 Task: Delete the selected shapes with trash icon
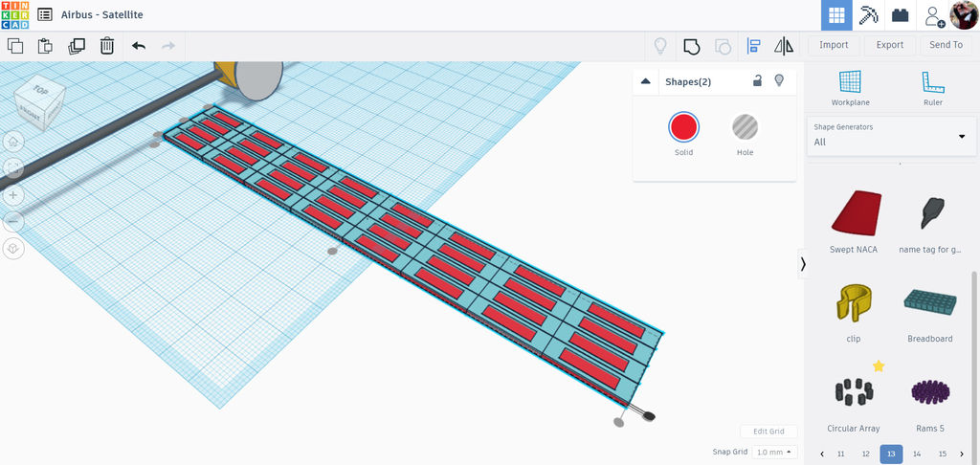(107, 46)
